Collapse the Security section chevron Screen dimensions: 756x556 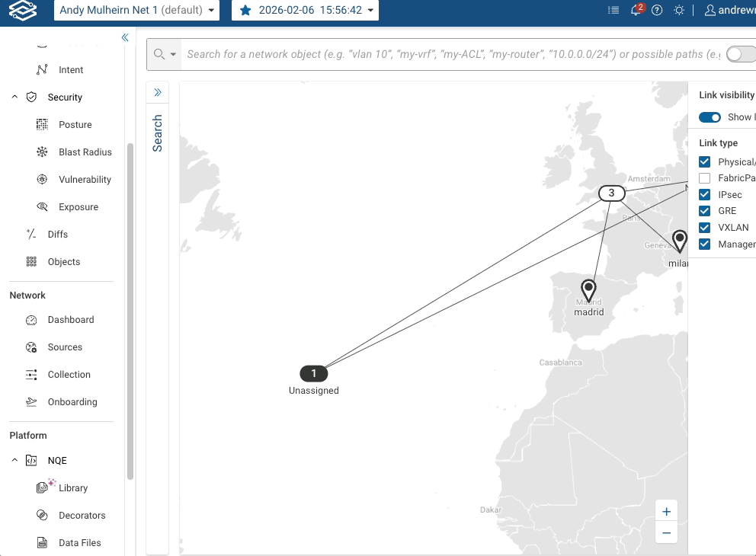[x=14, y=97]
